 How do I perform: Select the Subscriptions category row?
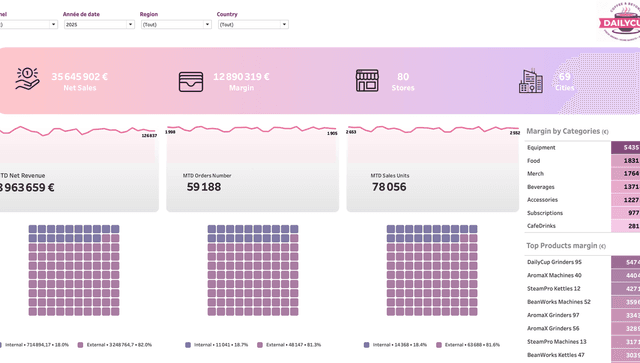(582, 213)
